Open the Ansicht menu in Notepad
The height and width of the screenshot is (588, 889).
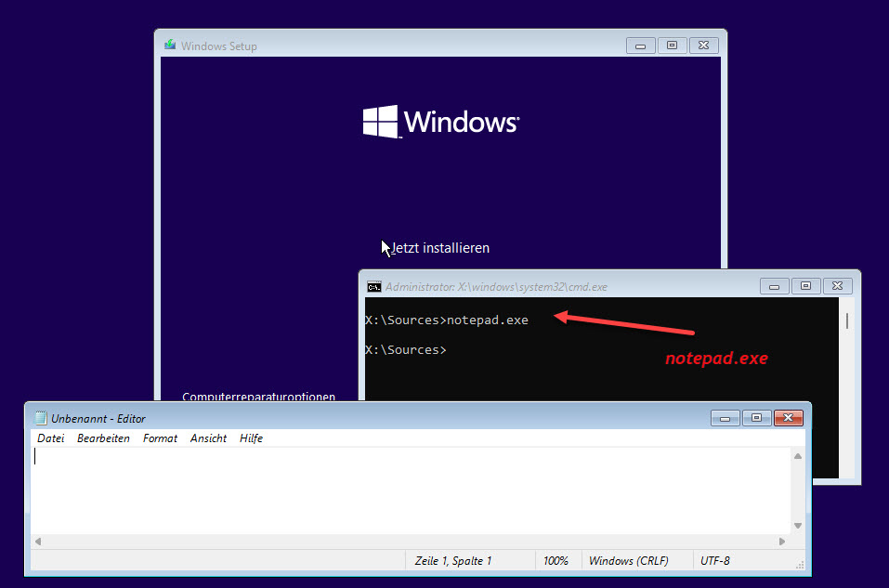click(207, 438)
